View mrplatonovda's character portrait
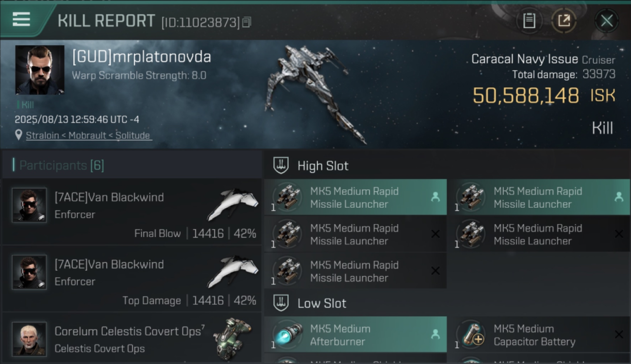Screen dimensions: 631x364 (x=40, y=70)
